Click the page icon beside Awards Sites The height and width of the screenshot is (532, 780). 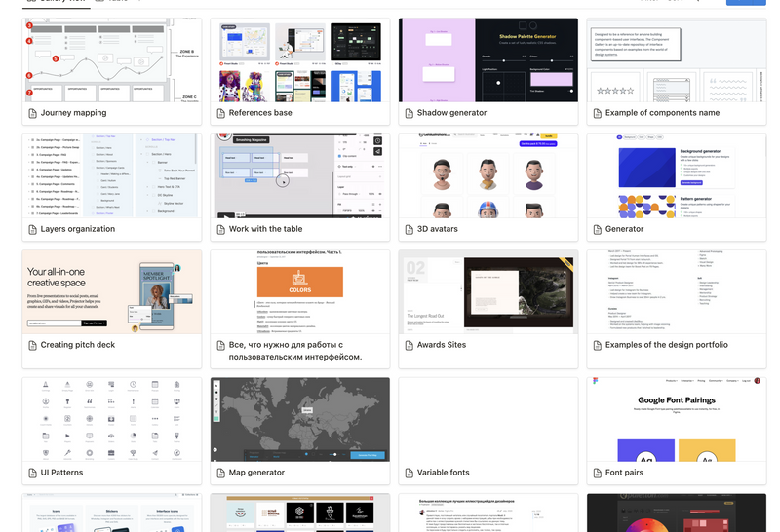click(409, 345)
